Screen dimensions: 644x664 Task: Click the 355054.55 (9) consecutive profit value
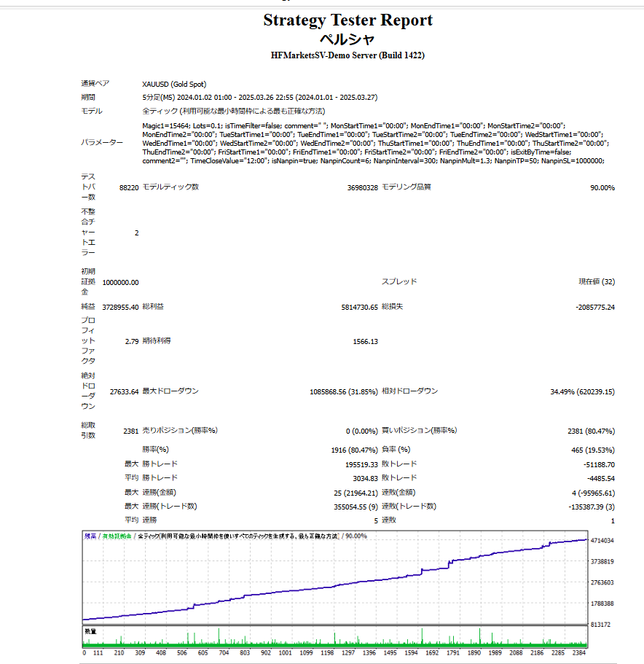[356, 507]
